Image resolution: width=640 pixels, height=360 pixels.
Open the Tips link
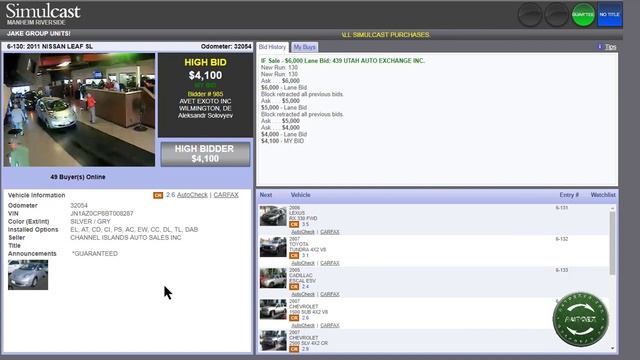point(611,47)
